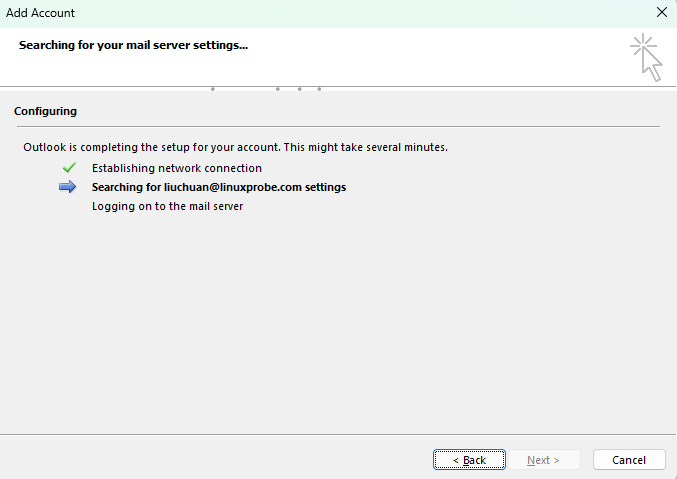Close the Add Account dialog
The height and width of the screenshot is (479, 677).
pos(661,13)
